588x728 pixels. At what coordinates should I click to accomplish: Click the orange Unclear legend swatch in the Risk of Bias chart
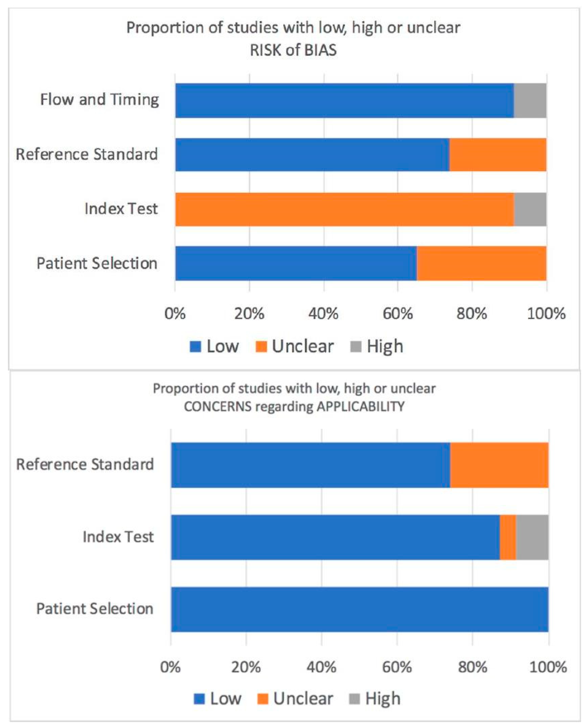click(261, 347)
